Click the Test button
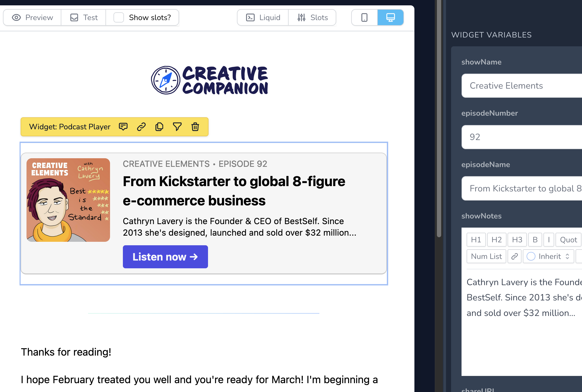The image size is (582, 392). 84,18
